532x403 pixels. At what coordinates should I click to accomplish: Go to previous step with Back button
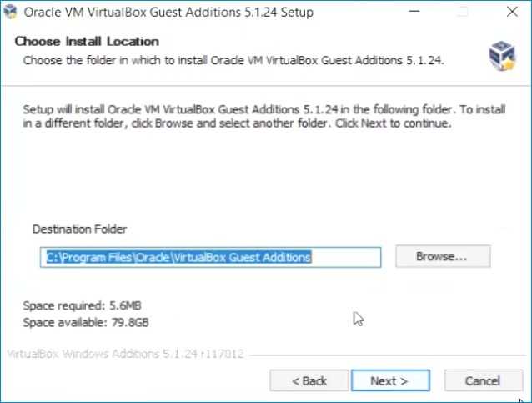point(309,380)
